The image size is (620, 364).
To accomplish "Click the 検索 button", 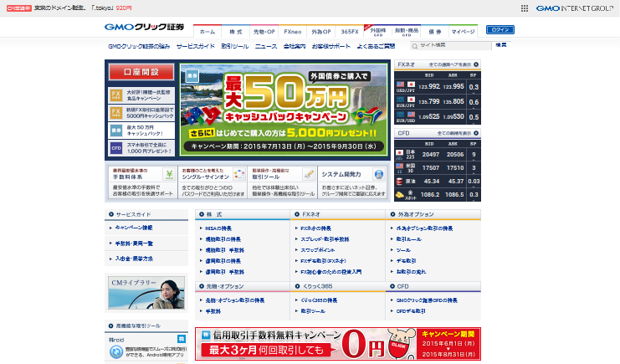I will coord(501,45).
